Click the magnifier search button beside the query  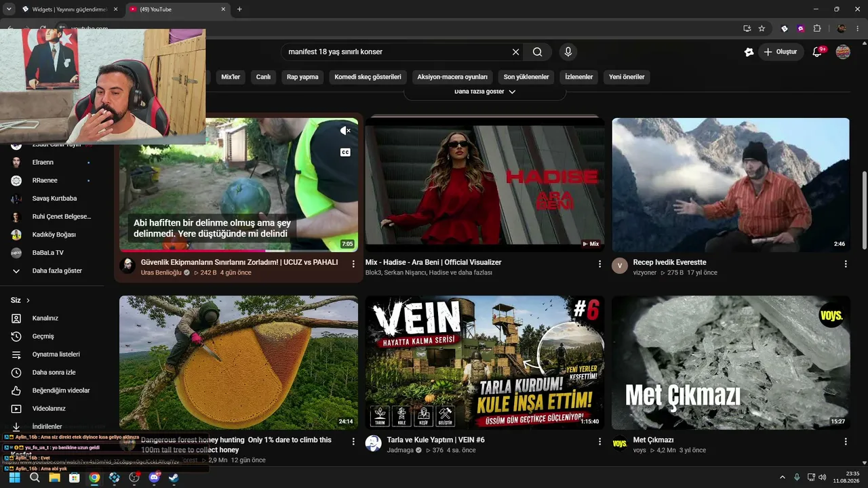(x=537, y=52)
